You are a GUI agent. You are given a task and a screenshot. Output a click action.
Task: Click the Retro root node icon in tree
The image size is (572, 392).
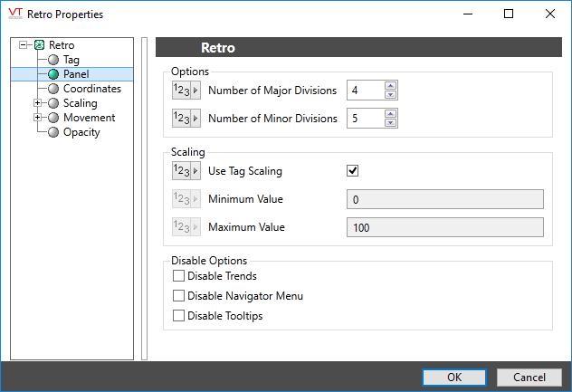[x=39, y=45]
